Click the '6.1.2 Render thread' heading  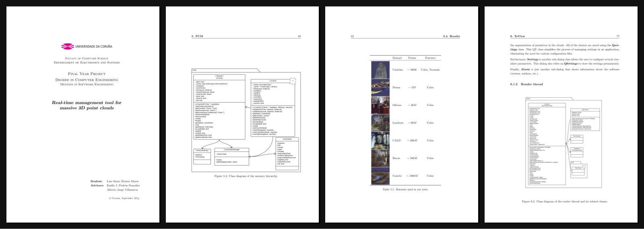(526, 84)
